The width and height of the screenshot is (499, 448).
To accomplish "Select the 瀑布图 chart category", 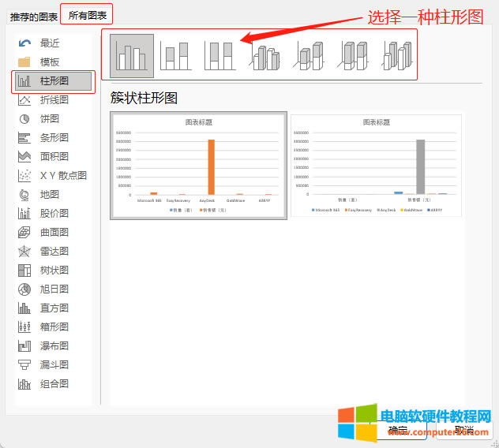I will (x=53, y=345).
